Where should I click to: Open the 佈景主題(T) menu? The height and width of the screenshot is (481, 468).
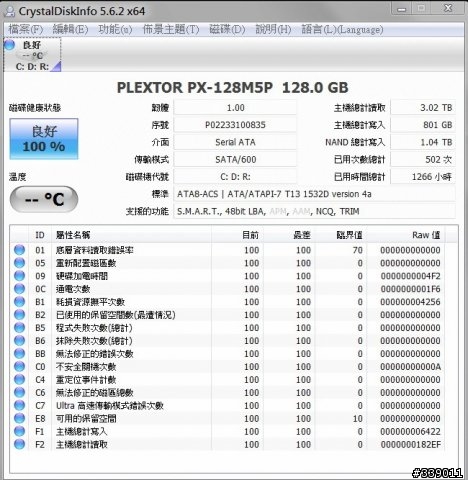click(171, 29)
